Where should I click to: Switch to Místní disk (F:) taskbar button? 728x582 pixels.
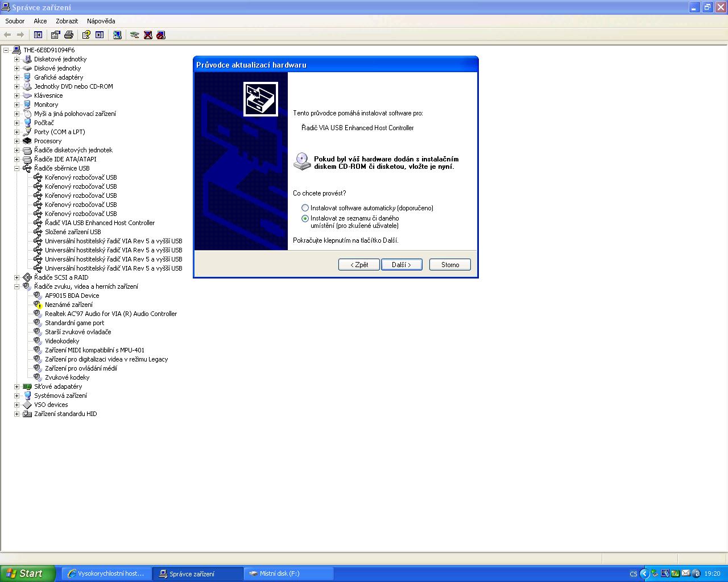point(288,573)
